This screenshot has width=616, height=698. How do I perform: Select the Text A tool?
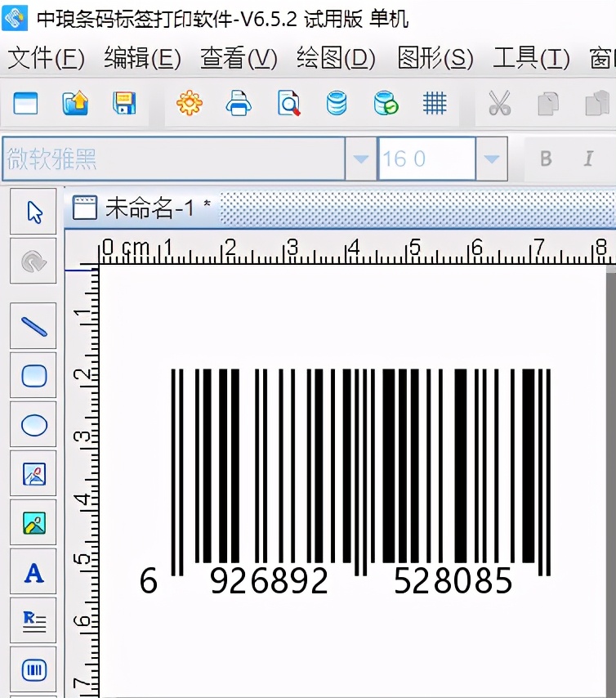click(x=33, y=572)
